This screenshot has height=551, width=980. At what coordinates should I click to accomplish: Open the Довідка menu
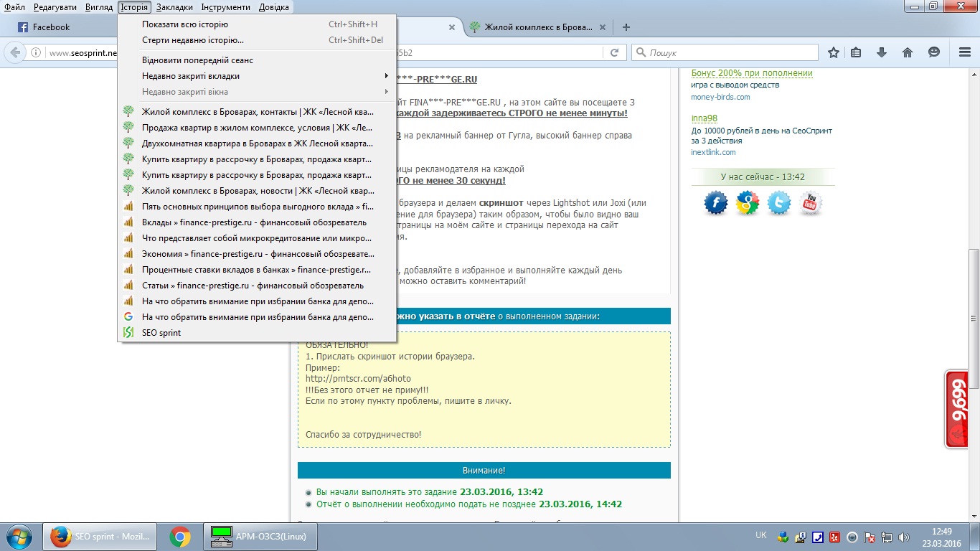tap(273, 7)
